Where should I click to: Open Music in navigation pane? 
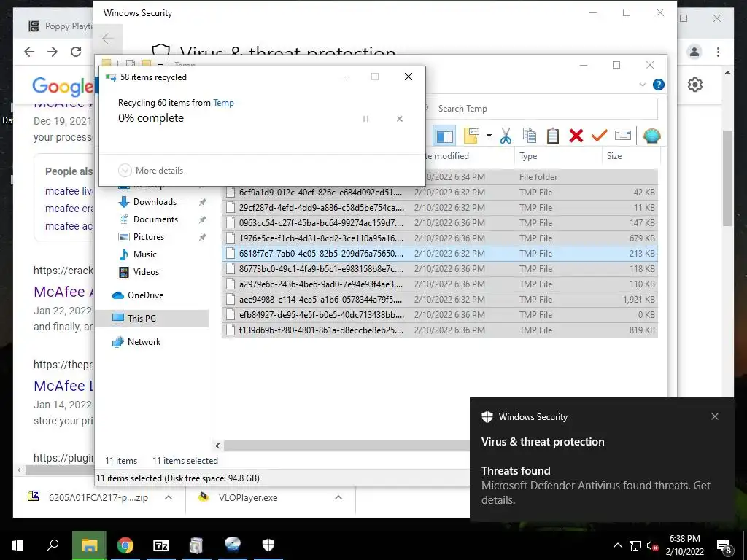point(144,254)
